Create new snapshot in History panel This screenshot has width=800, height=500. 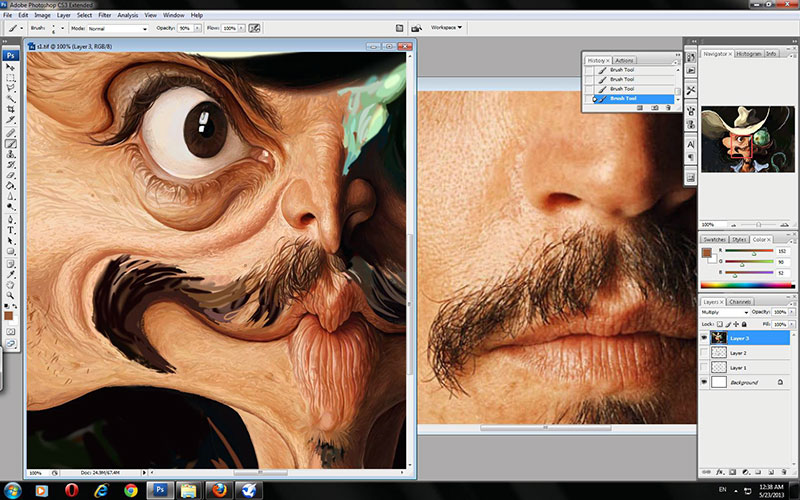coord(655,108)
